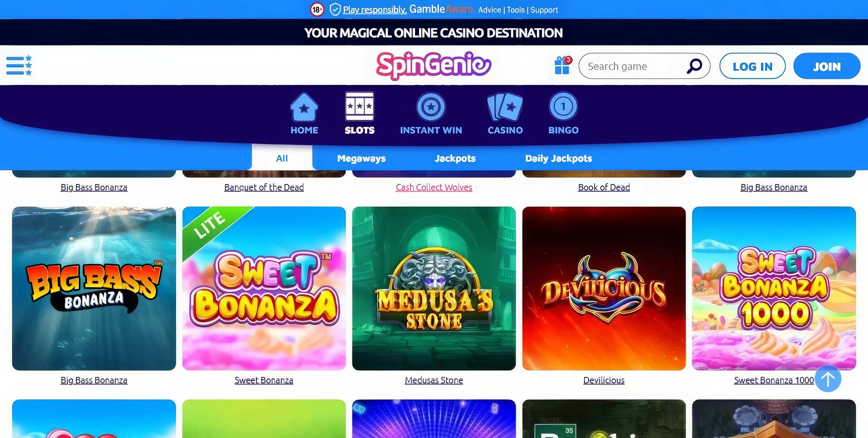868x438 pixels.
Task: Open the Play responsibly link
Action: point(375,10)
